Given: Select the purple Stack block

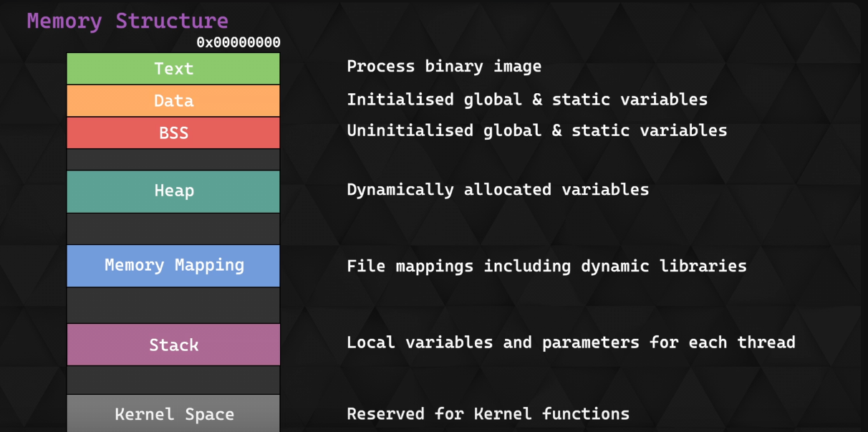Looking at the screenshot, I should (173, 345).
